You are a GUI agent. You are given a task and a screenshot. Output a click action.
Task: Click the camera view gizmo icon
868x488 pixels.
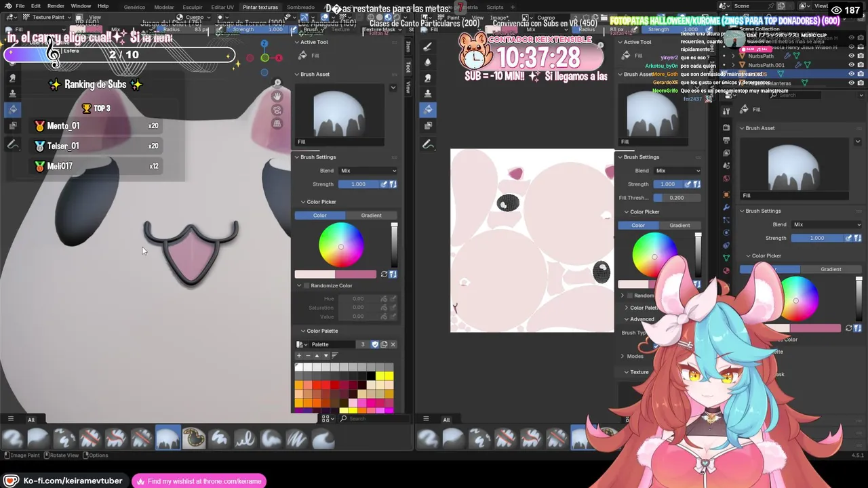click(277, 110)
